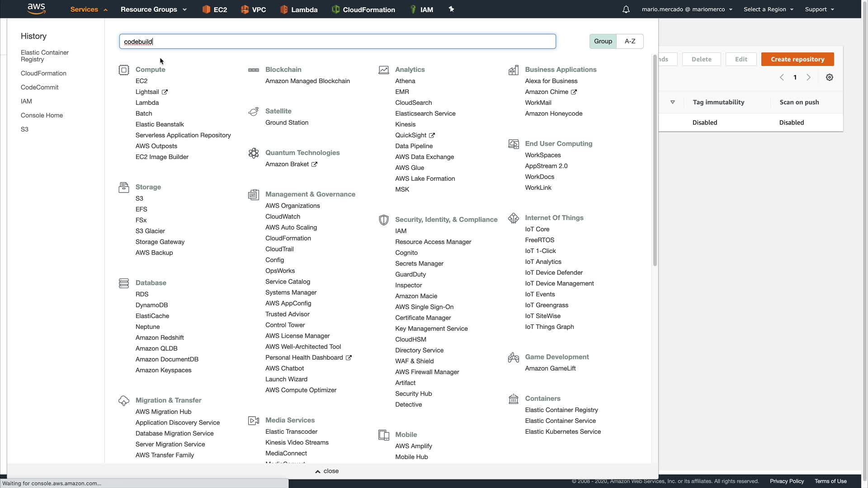Switch service view to Group
The image size is (868, 488).
click(603, 41)
